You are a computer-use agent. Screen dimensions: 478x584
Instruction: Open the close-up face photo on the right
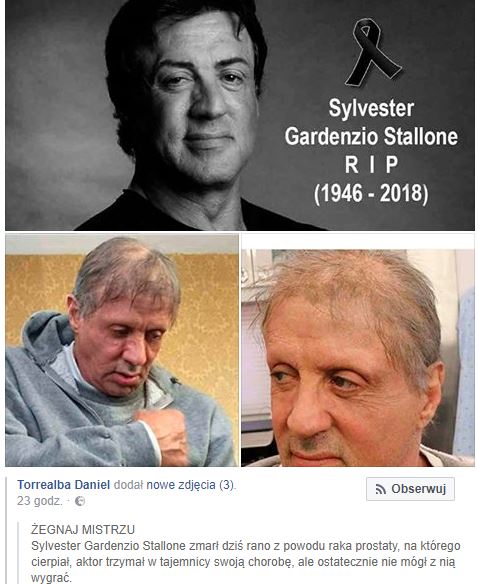(x=358, y=350)
